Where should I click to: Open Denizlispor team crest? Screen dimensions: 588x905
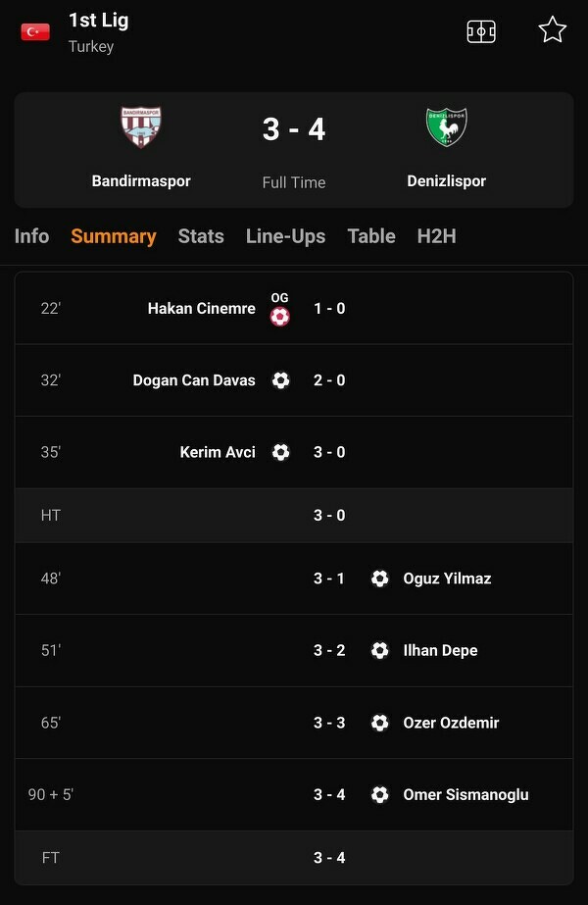point(447,127)
